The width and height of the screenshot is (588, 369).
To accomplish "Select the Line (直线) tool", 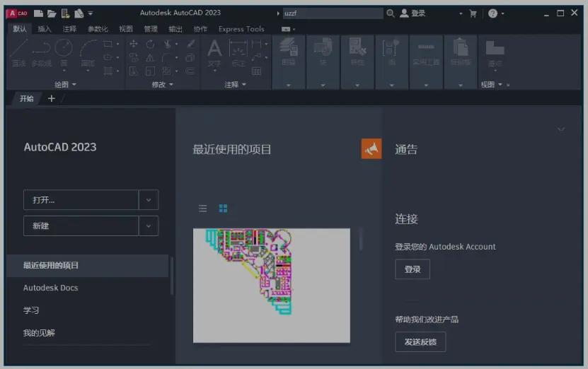I will [18, 53].
